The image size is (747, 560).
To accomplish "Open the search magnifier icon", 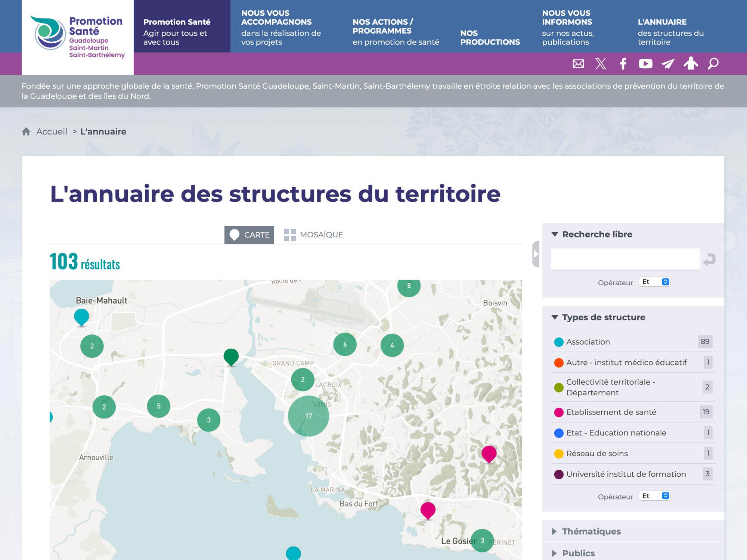I will click(713, 64).
